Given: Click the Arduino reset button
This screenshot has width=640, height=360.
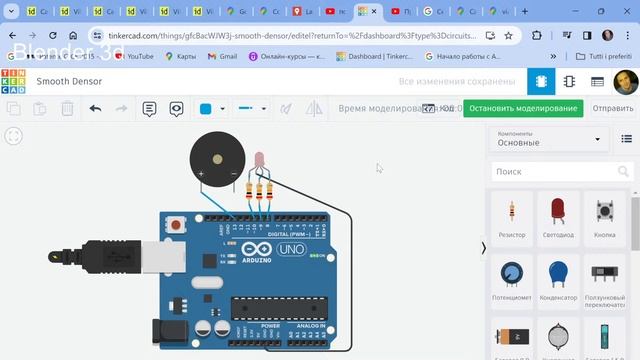Looking at the screenshot, I should coord(176,224).
